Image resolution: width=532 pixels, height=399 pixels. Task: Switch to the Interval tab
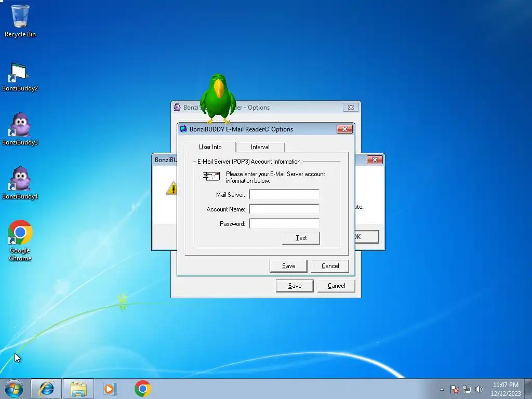[260, 147]
